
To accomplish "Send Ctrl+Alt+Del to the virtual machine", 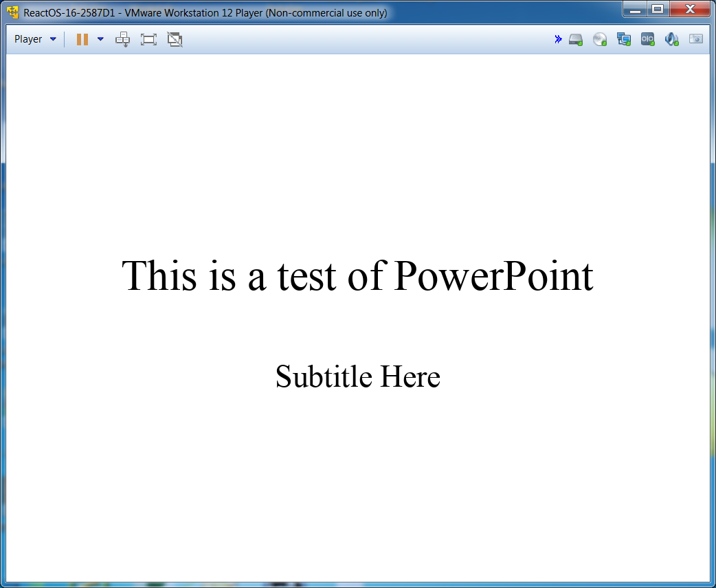I will [x=122, y=39].
